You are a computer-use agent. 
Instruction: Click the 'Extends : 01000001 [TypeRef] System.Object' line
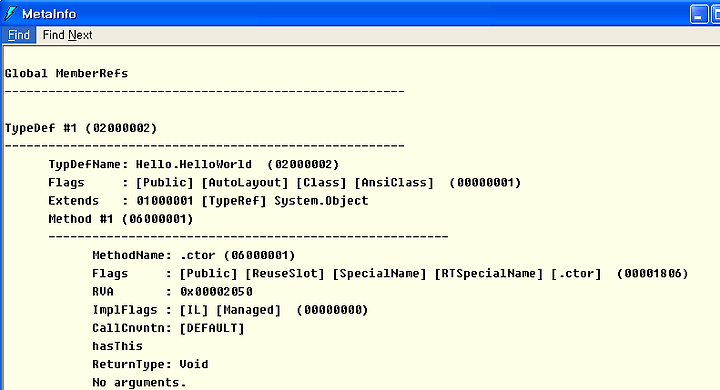pyautogui.click(x=208, y=201)
